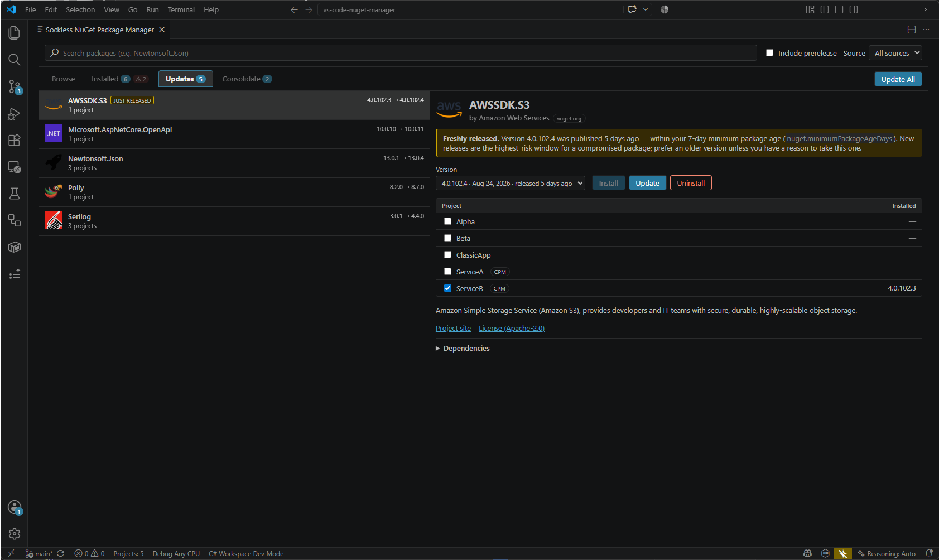Select the Newtonsoft.Json package row

pos(234,163)
